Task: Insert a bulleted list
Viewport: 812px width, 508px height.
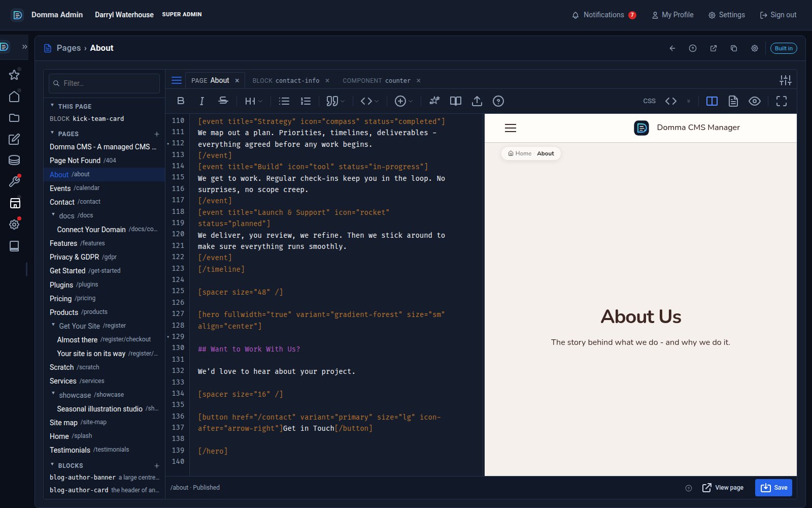Action: point(284,101)
